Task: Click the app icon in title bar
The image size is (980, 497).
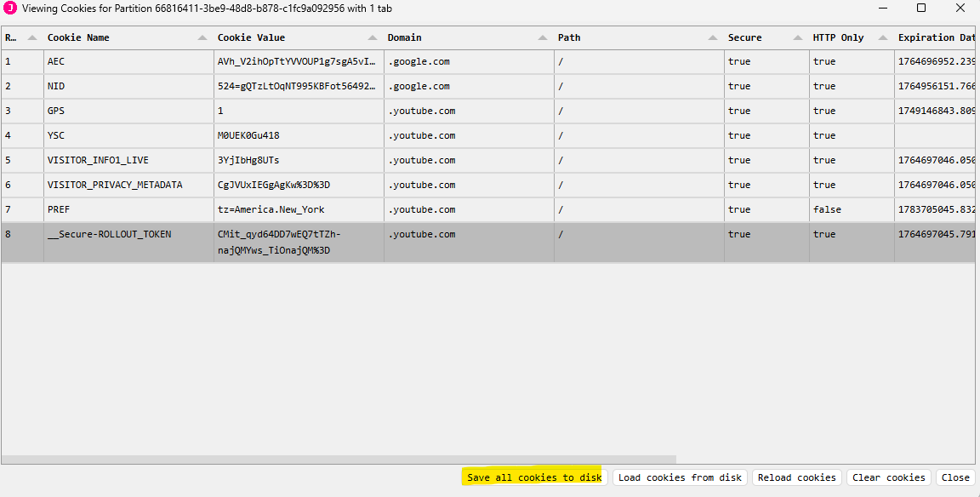Action: click(x=10, y=9)
